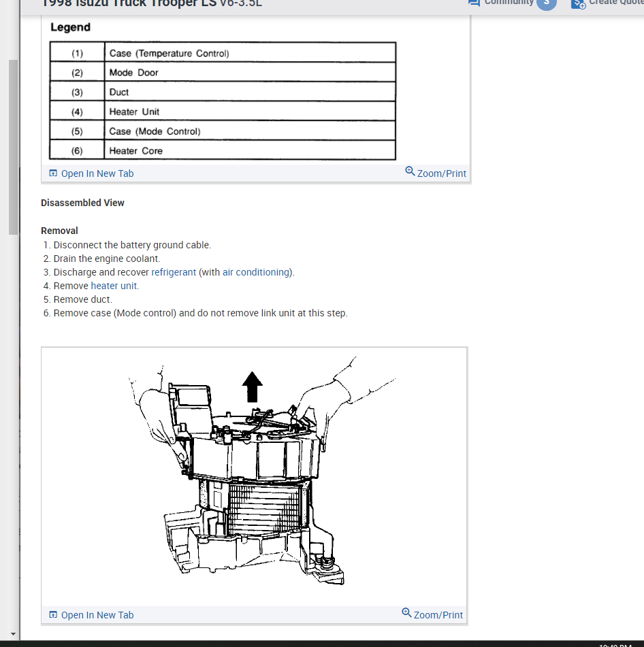Screen dimensions: 644x647
Task: Click the 'Disassembled View' heading
Action: pyautogui.click(x=82, y=203)
